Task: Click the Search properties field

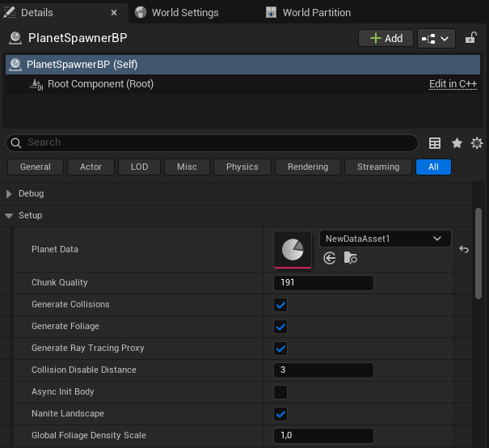Action: (x=212, y=142)
